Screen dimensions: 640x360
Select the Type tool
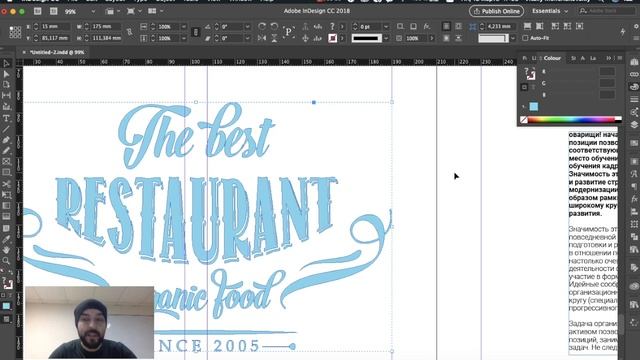(x=7, y=118)
